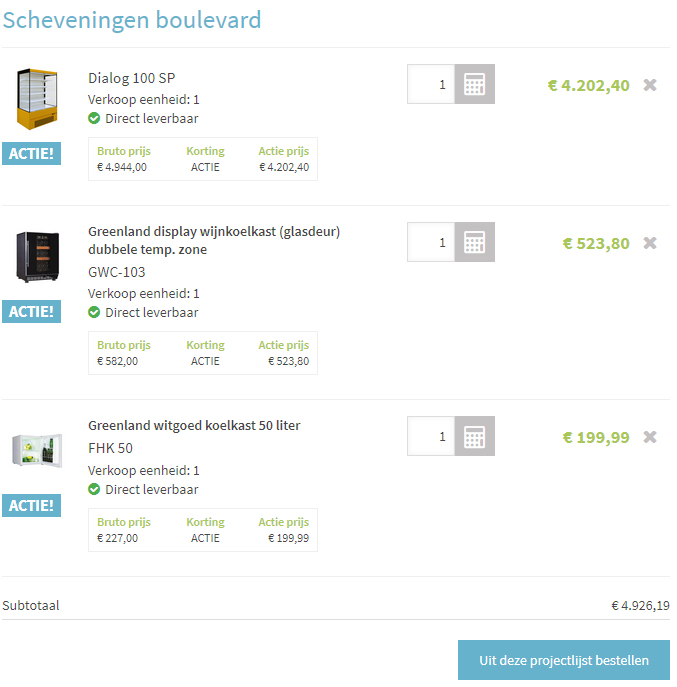Open Greenland display wijnkoelkast product title
677x687 pixels.
point(214,240)
